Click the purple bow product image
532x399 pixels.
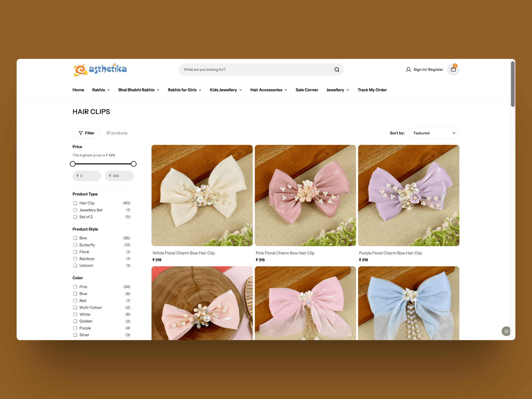(408, 195)
